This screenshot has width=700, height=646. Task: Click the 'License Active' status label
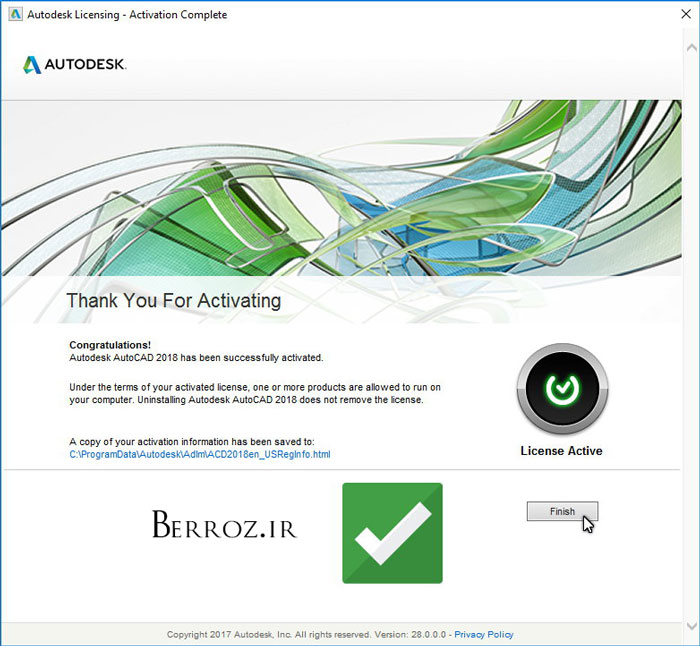pyautogui.click(x=561, y=451)
